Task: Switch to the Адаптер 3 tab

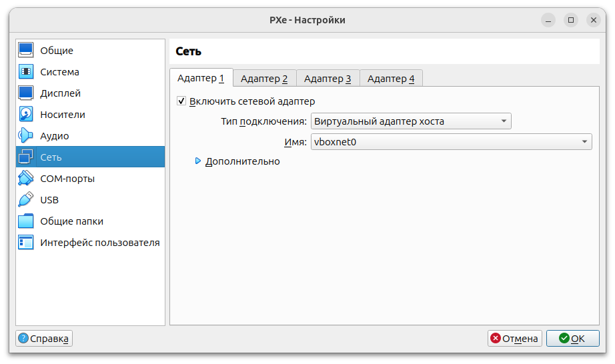Action: pyautogui.click(x=328, y=79)
